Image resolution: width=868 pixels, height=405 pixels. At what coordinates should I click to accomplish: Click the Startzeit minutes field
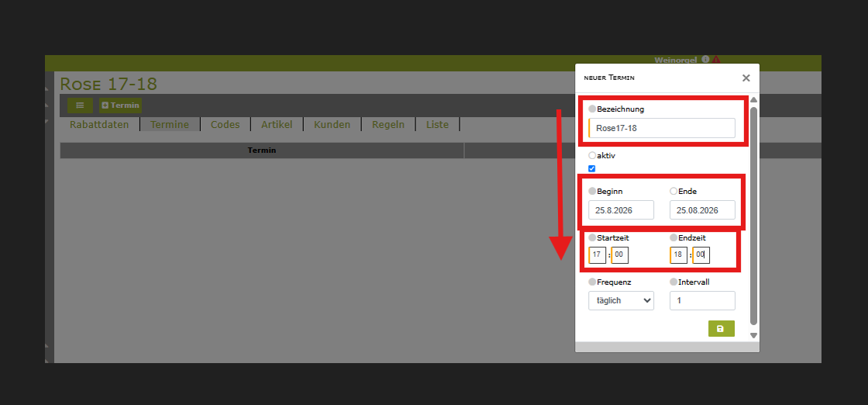620,255
